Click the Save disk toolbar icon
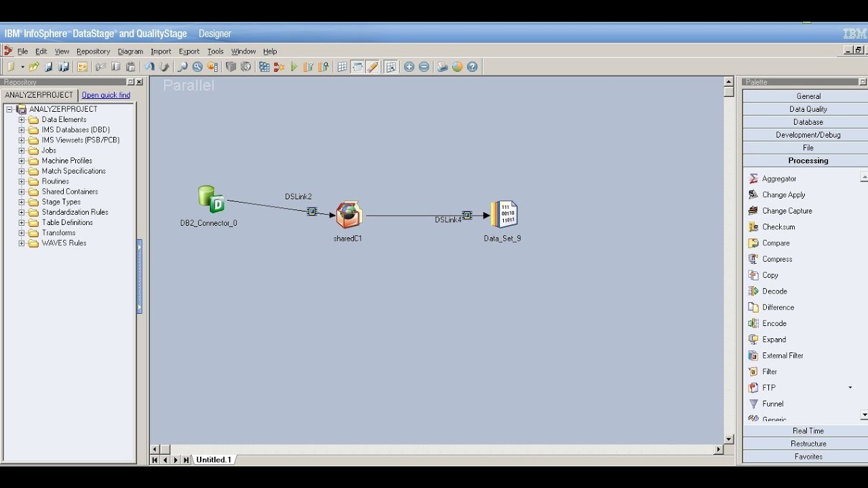868x488 pixels. 49,67
